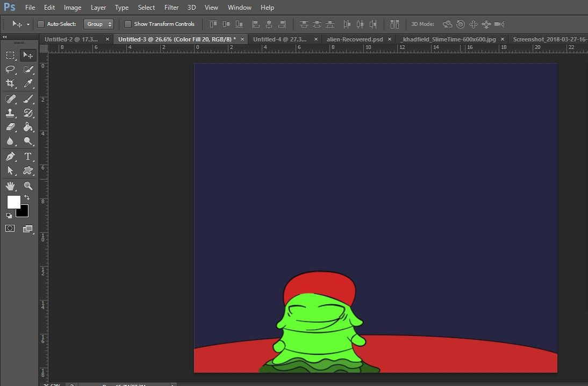The image size is (588, 386).
Task: Change screen mode button
Action: (28, 228)
